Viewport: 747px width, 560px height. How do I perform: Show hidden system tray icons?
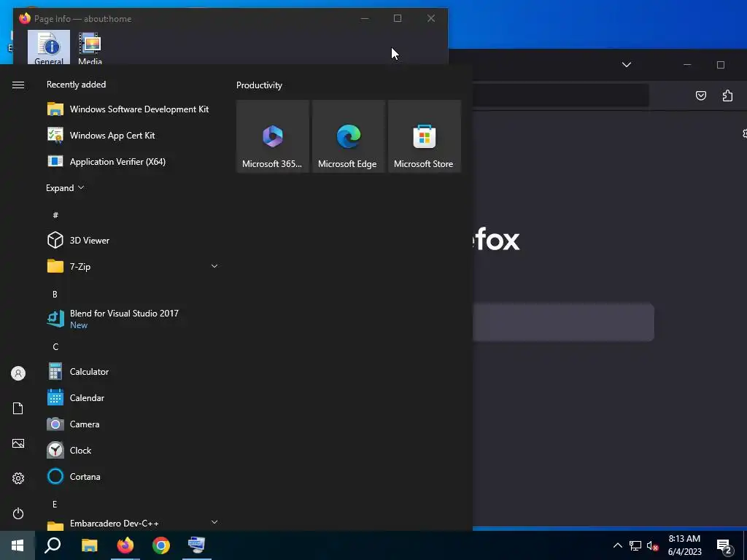(617, 545)
